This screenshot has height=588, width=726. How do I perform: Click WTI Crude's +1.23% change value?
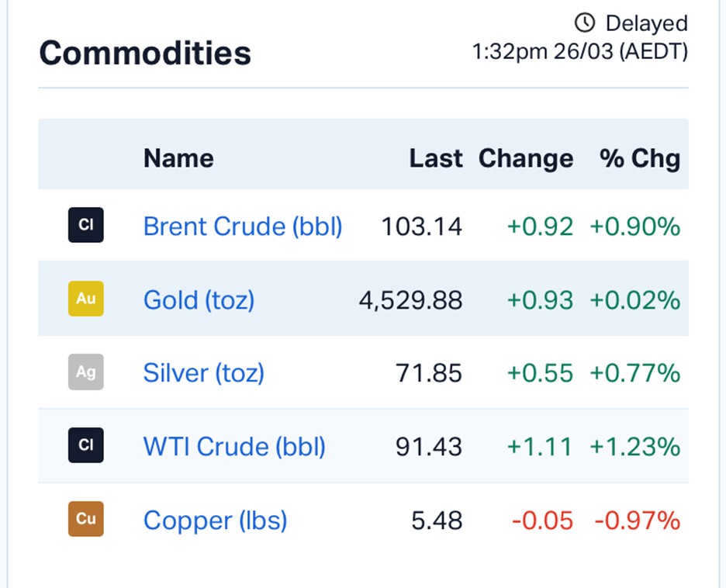point(634,447)
